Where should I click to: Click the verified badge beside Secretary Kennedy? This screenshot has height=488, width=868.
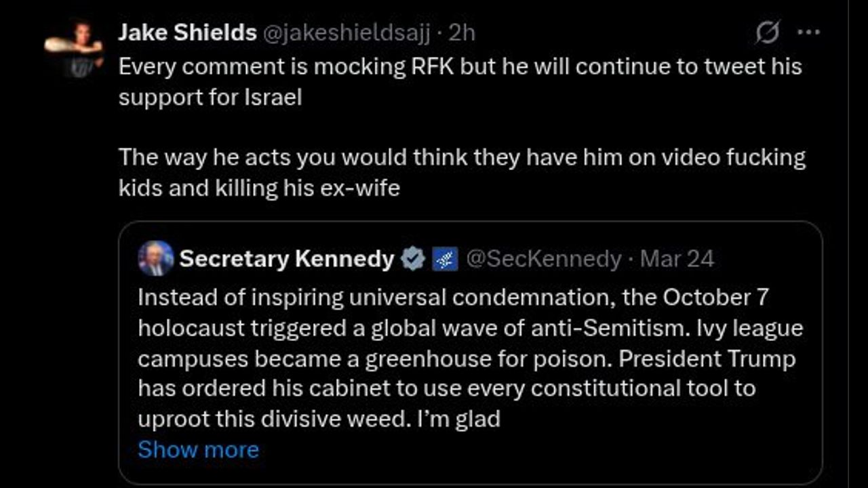coord(412,259)
